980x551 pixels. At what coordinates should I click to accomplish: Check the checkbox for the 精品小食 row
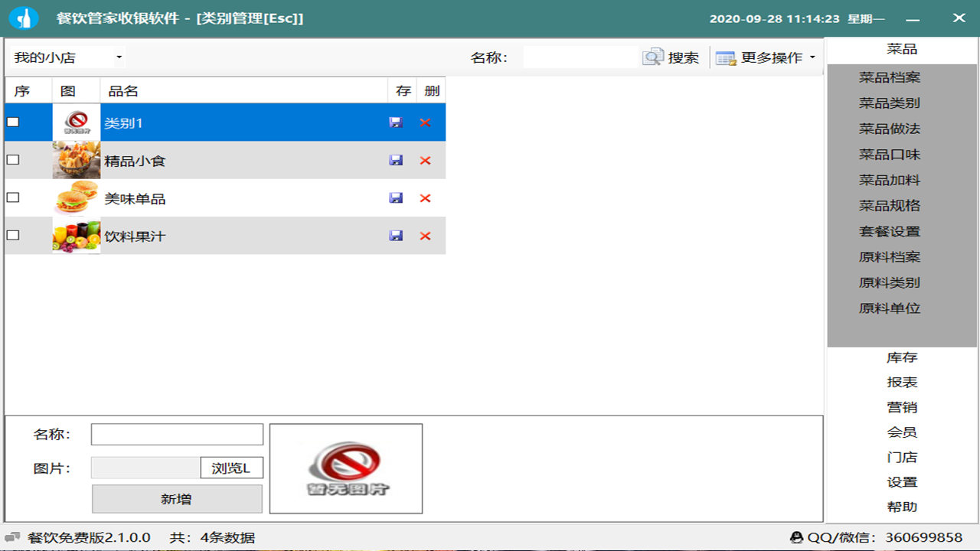pos(11,160)
